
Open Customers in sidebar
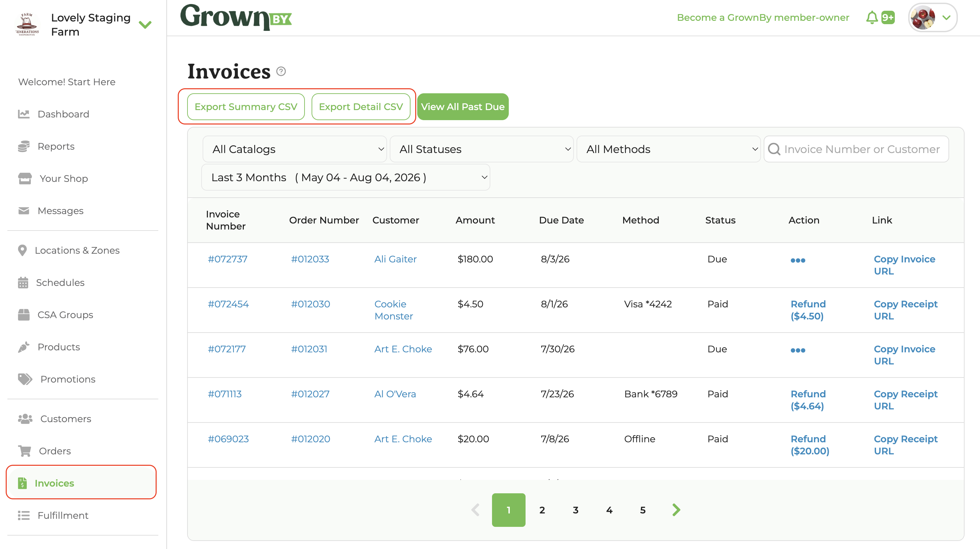point(65,419)
